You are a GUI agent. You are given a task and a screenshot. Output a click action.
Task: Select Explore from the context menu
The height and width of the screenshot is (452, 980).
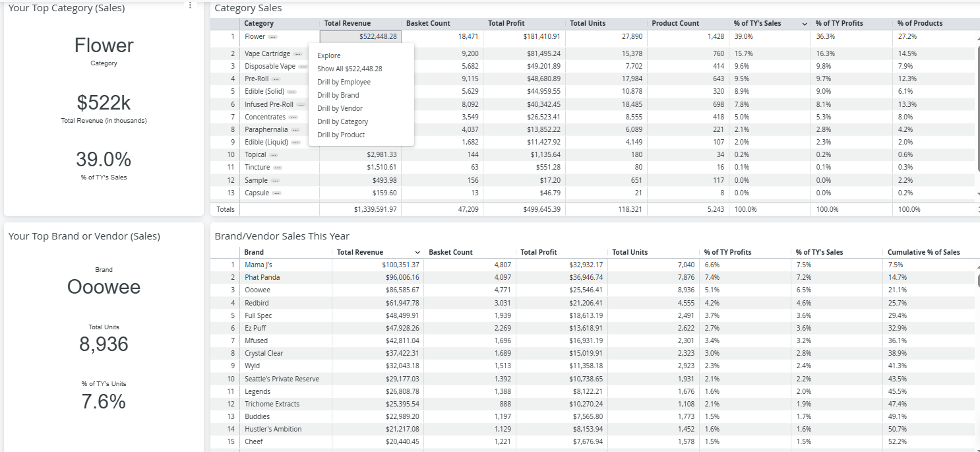pos(329,55)
